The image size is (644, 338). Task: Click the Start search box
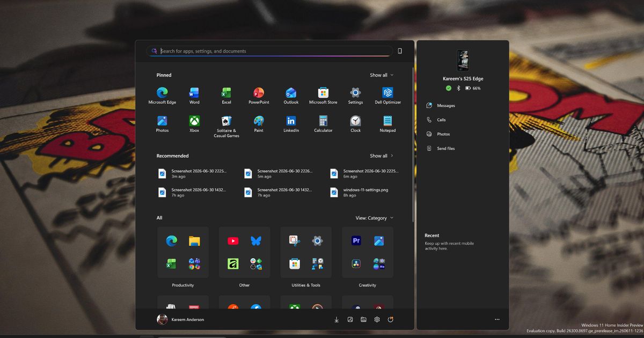coord(269,51)
